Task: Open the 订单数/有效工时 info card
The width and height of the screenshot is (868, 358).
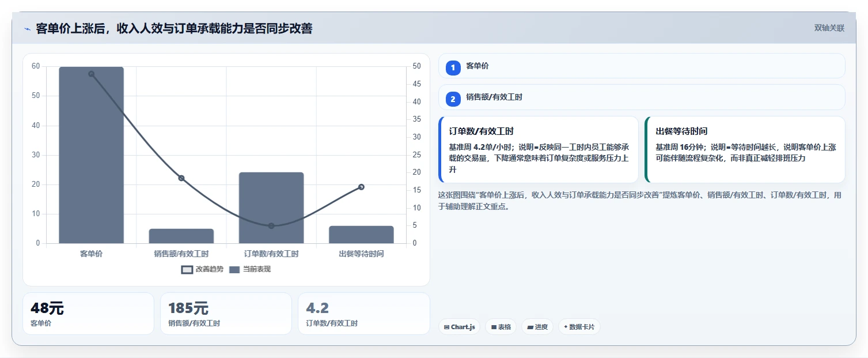Action: point(539,150)
